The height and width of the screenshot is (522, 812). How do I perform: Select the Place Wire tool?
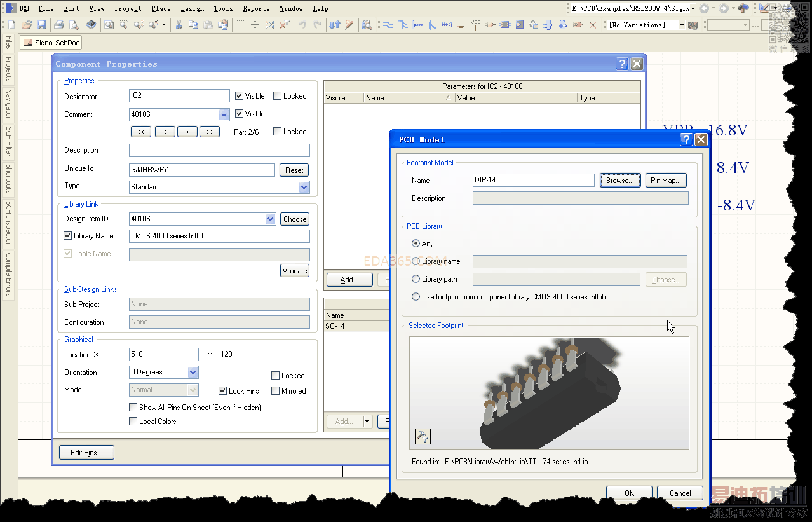[x=387, y=25]
